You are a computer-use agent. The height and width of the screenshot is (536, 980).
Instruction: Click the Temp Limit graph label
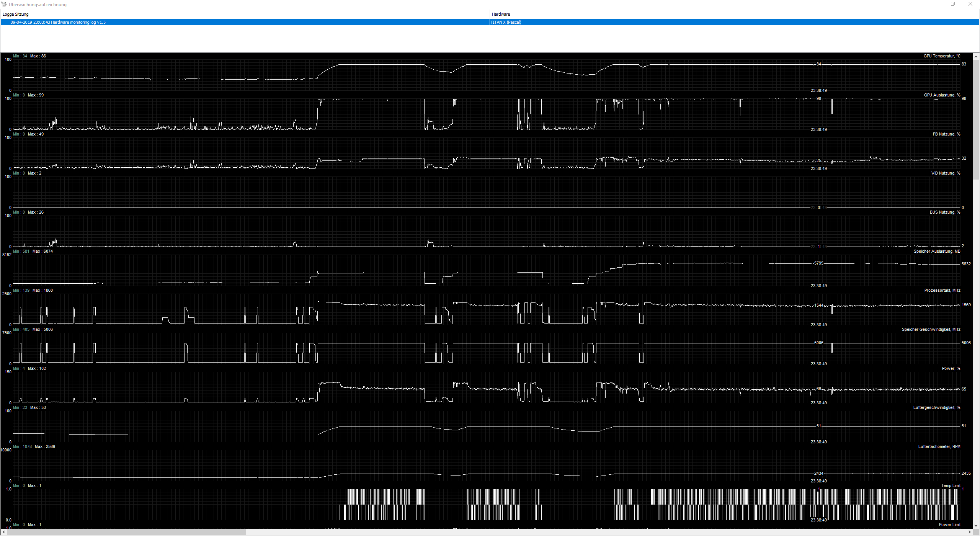(x=951, y=485)
